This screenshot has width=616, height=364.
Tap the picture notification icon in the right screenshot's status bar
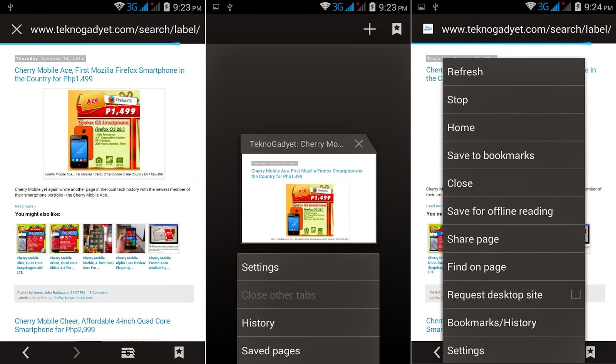pyautogui.click(x=422, y=7)
